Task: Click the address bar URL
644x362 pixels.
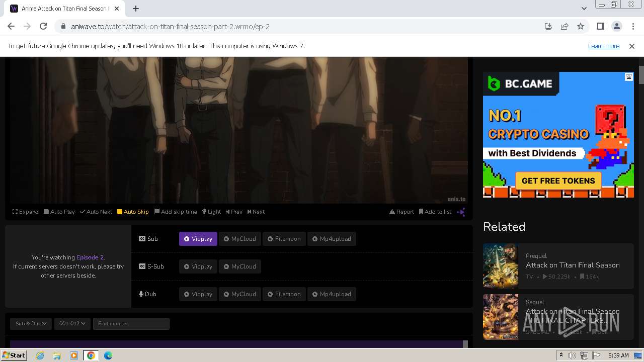Action: [170, 26]
